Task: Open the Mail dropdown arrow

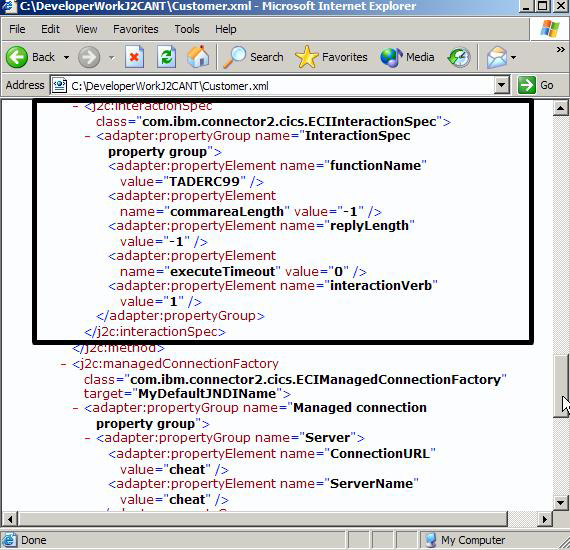Action: coord(513,57)
